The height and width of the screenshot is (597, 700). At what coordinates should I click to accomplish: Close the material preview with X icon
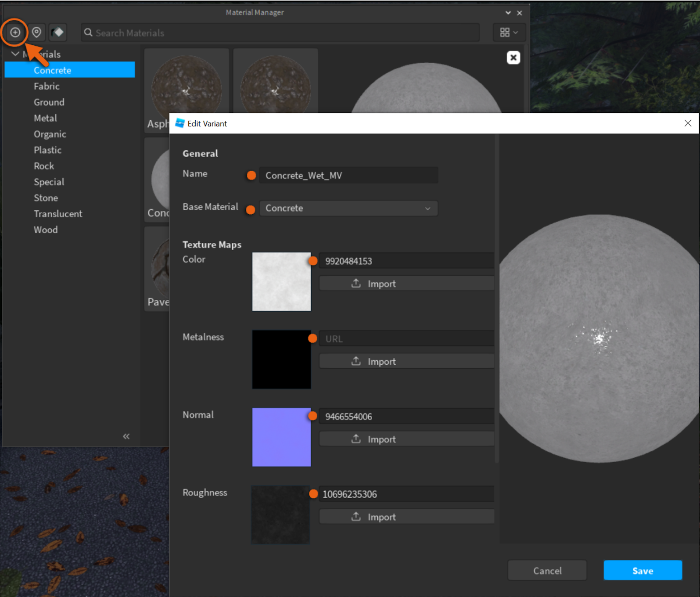(513, 58)
